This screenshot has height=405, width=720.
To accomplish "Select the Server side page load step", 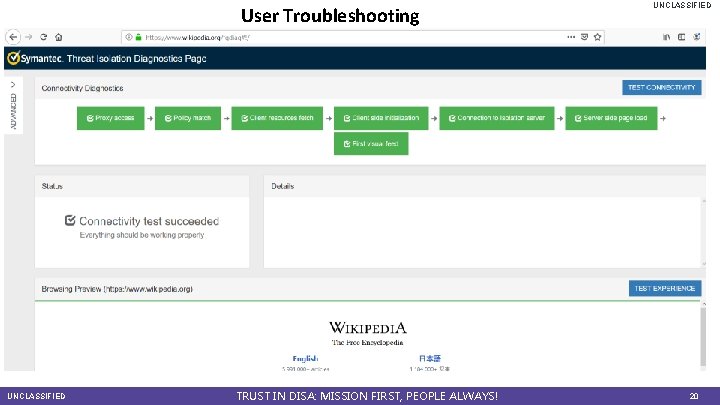I will tap(611, 118).
